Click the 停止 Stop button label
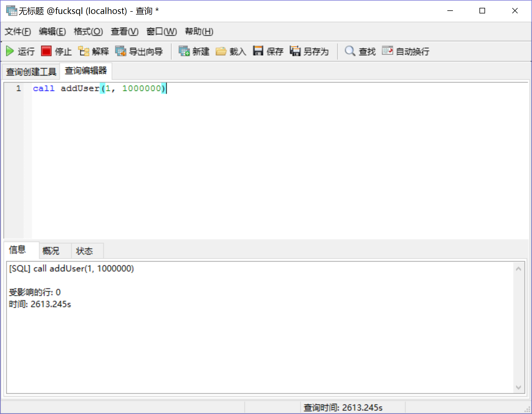 pyautogui.click(x=63, y=51)
